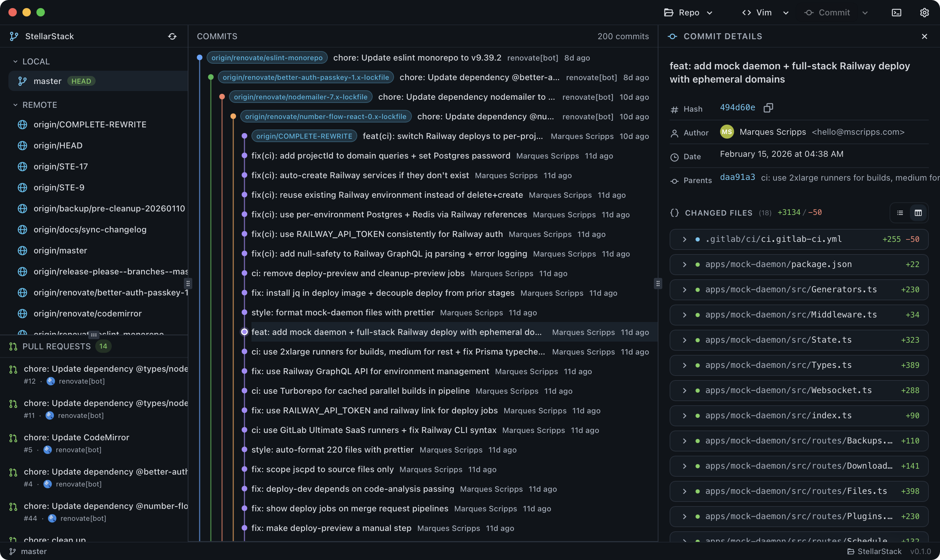Expand the apps/mock-daemon/src/State.ts file diff
The image size is (940, 560).
[x=684, y=340]
